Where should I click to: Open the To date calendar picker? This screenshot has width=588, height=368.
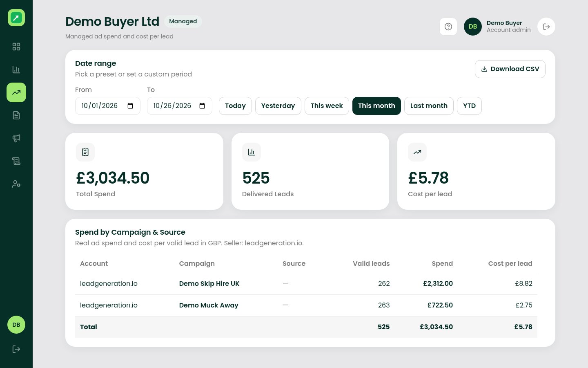202,106
